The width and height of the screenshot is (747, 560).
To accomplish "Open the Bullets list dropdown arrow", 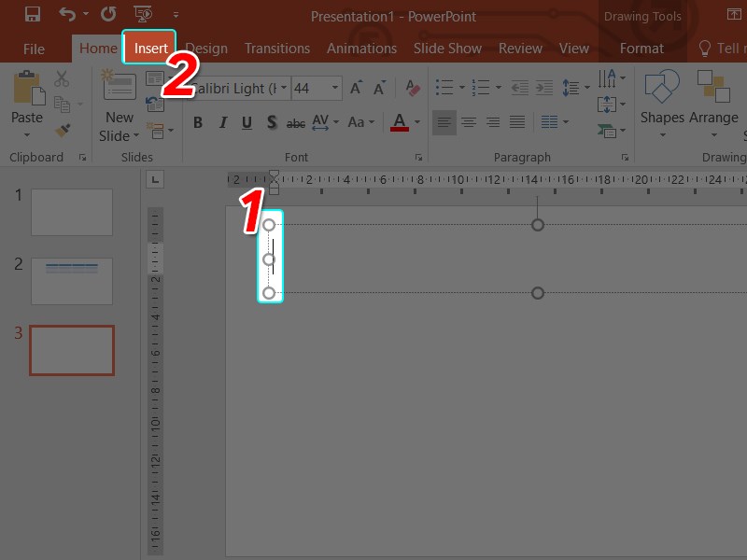I will (x=460, y=89).
